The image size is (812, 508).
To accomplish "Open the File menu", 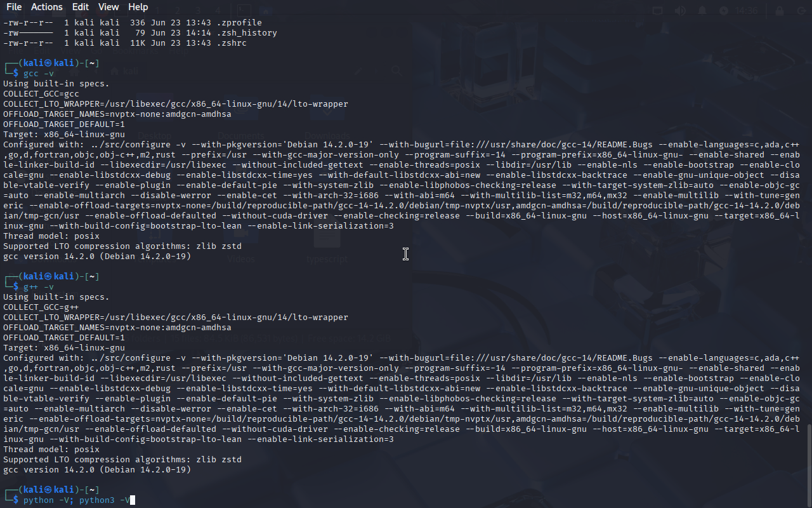I will [x=14, y=7].
